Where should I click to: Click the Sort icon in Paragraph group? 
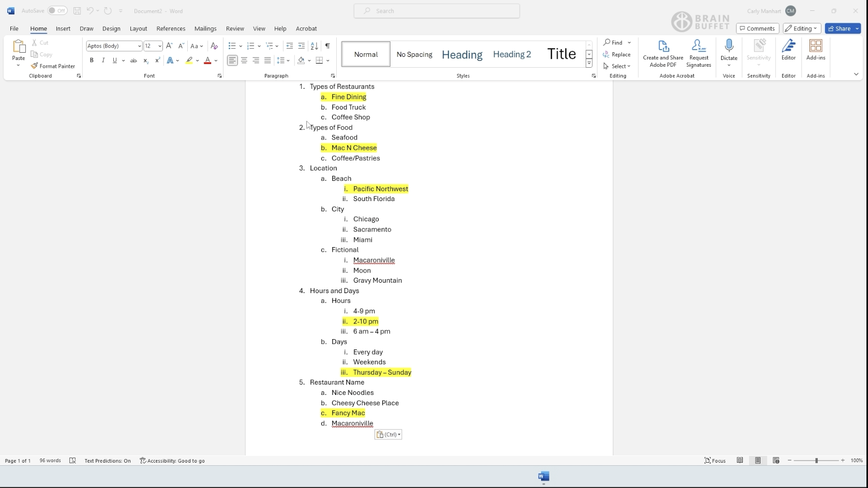point(314,46)
